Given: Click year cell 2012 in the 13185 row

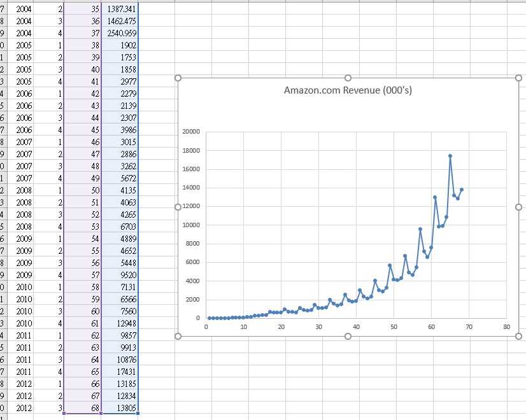Looking at the screenshot, I should [20, 384].
